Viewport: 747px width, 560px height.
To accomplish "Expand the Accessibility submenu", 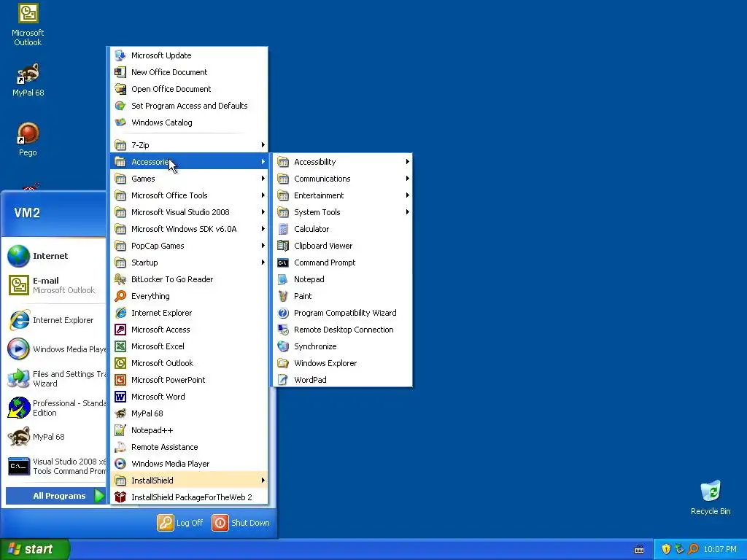I will pos(343,162).
